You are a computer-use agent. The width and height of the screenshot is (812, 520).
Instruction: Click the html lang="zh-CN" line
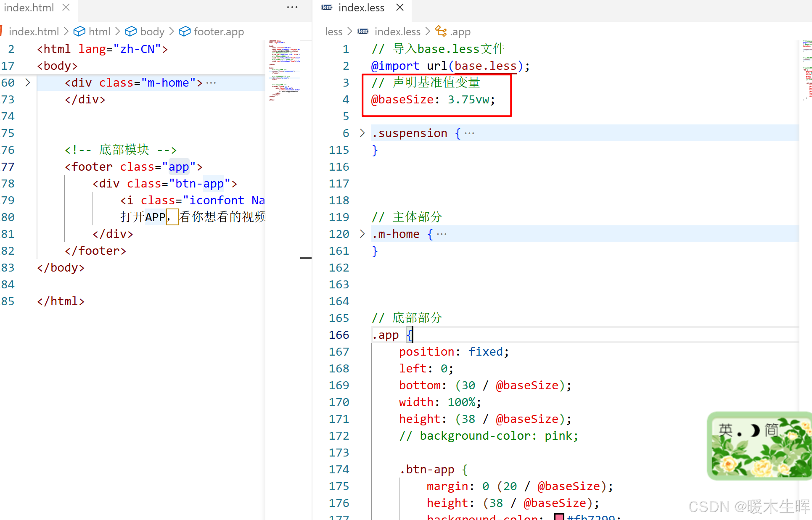click(x=103, y=49)
